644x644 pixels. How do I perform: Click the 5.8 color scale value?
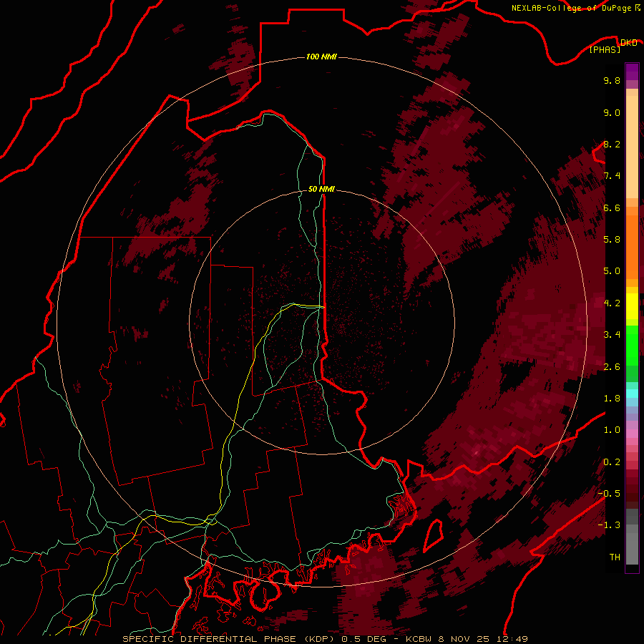click(x=612, y=239)
